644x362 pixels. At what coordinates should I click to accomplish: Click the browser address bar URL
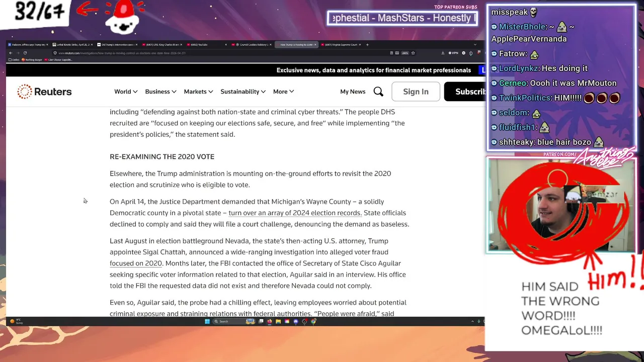coord(122,53)
